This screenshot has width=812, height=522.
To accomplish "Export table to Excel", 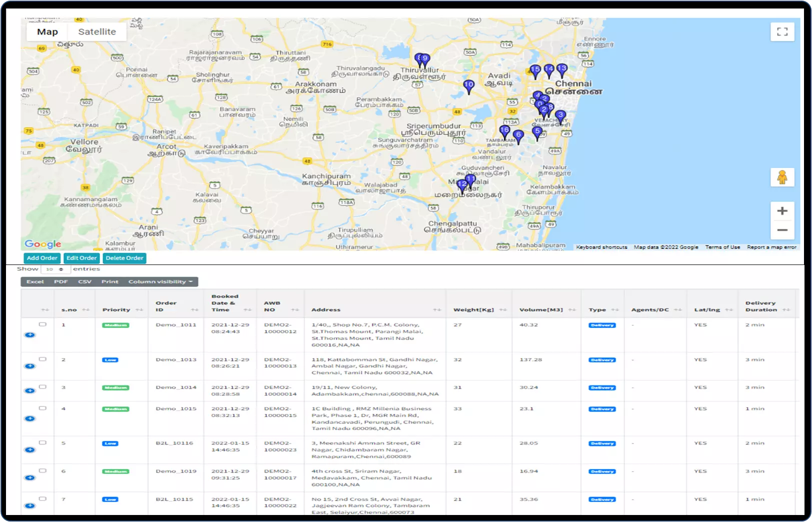I will click(x=35, y=282).
